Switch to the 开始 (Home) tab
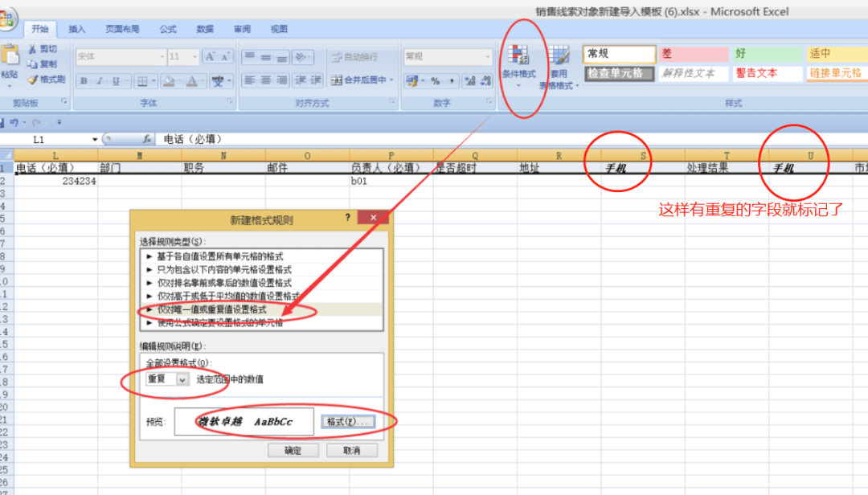The image size is (868, 495). (40, 30)
